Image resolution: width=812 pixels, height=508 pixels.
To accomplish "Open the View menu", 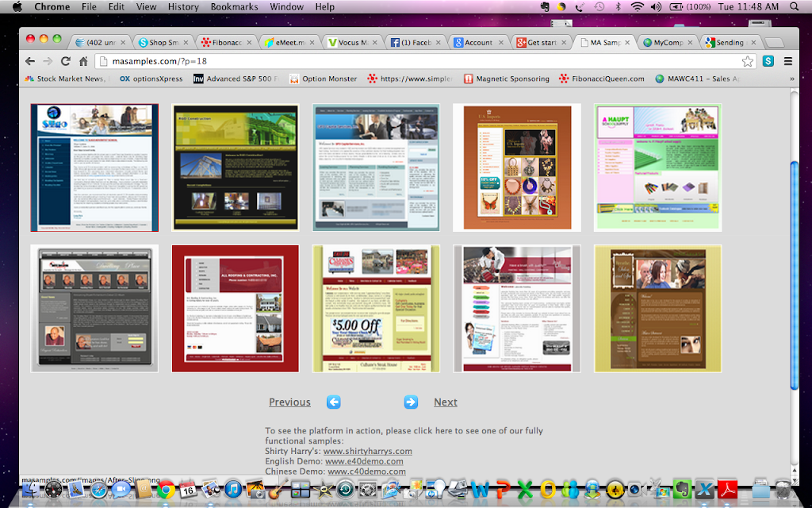I will pos(146,6).
